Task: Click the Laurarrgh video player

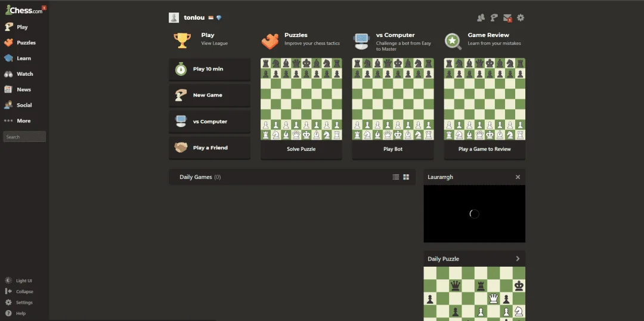Action: (x=475, y=214)
